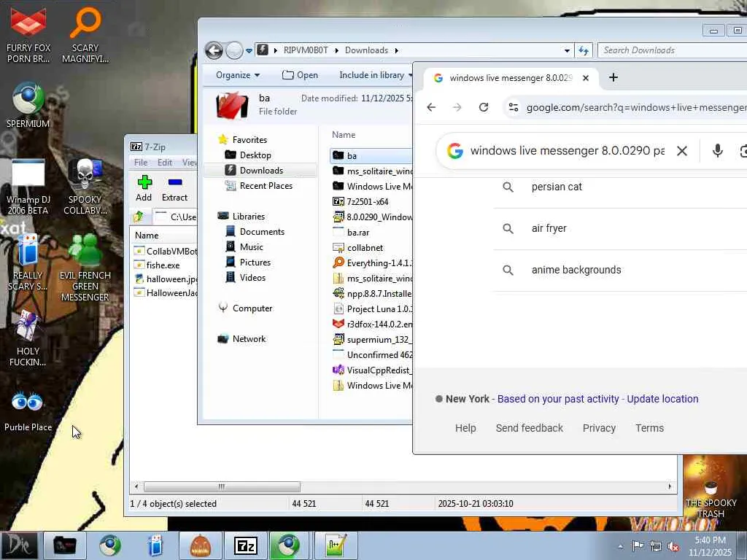Select Documents under Libraries
This screenshot has width=747, height=560.
(x=262, y=232)
